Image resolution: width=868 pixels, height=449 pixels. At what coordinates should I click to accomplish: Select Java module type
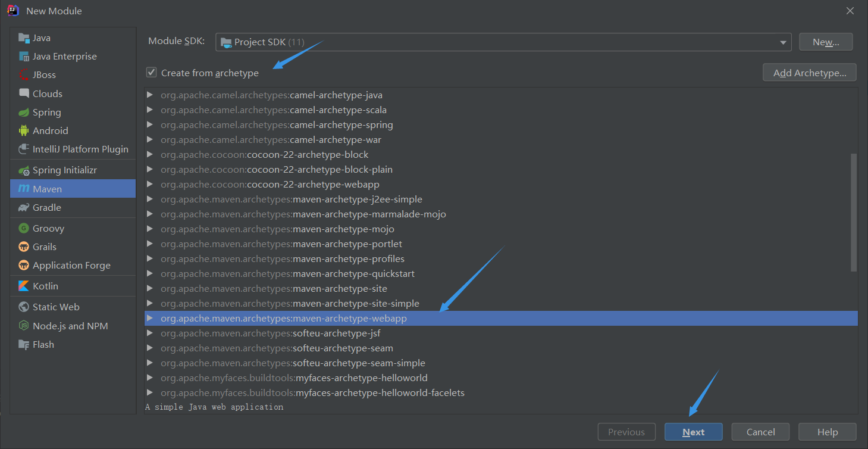click(x=73, y=38)
